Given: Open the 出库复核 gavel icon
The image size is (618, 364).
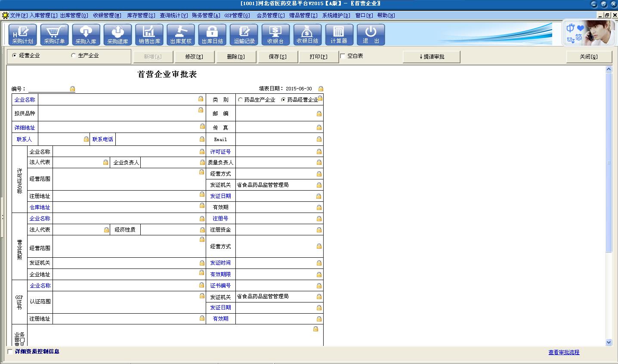Looking at the screenshot, I should click(x=181, y=34).
